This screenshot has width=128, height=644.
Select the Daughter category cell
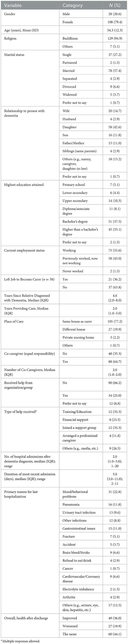(69, 127)
